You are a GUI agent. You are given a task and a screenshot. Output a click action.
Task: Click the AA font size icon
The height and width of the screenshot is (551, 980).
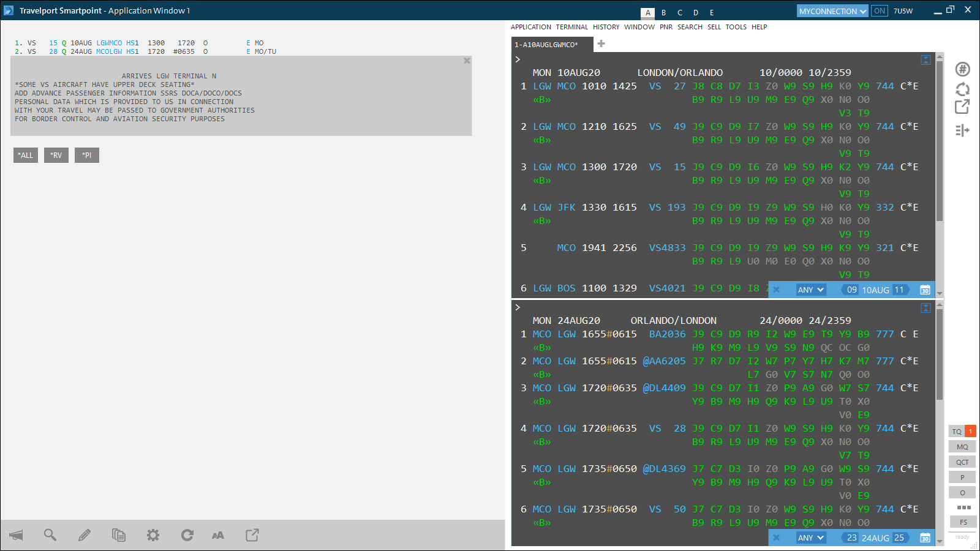pos(218,536)
